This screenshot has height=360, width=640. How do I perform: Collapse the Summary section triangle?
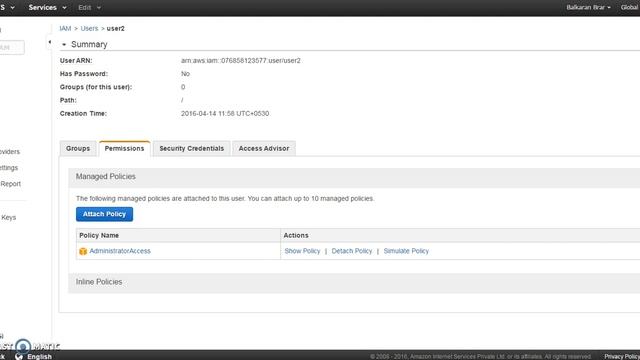(64, 44)
